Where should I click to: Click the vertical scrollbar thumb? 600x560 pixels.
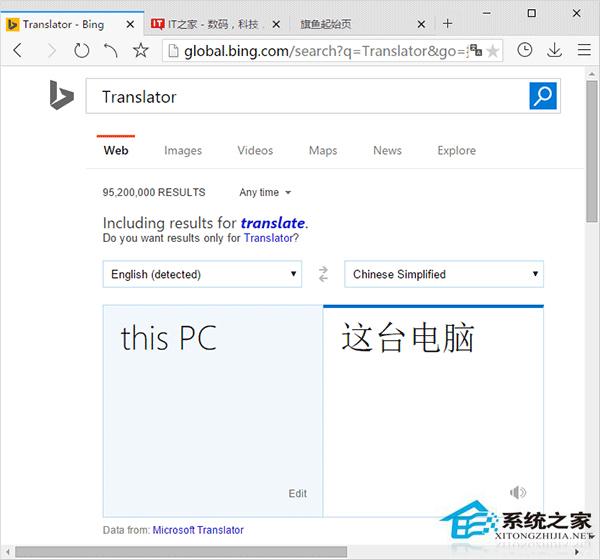(x=592, y=151)
